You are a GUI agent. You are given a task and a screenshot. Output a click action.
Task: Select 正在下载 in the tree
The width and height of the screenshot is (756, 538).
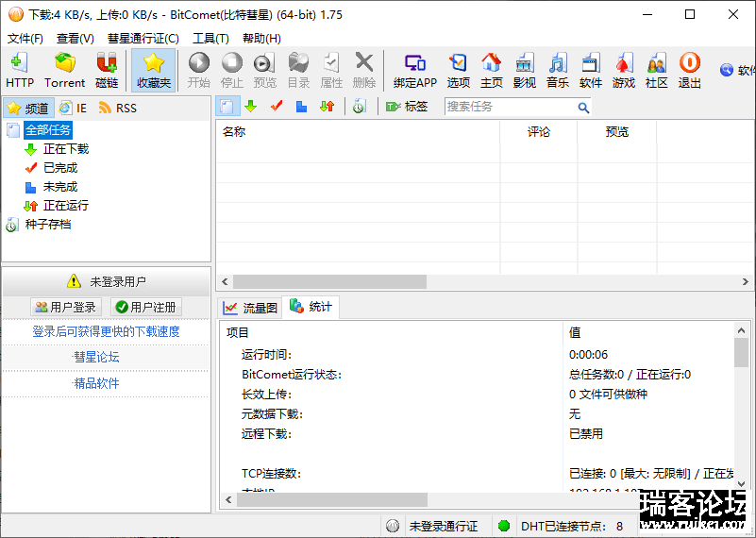click(66, 149)
